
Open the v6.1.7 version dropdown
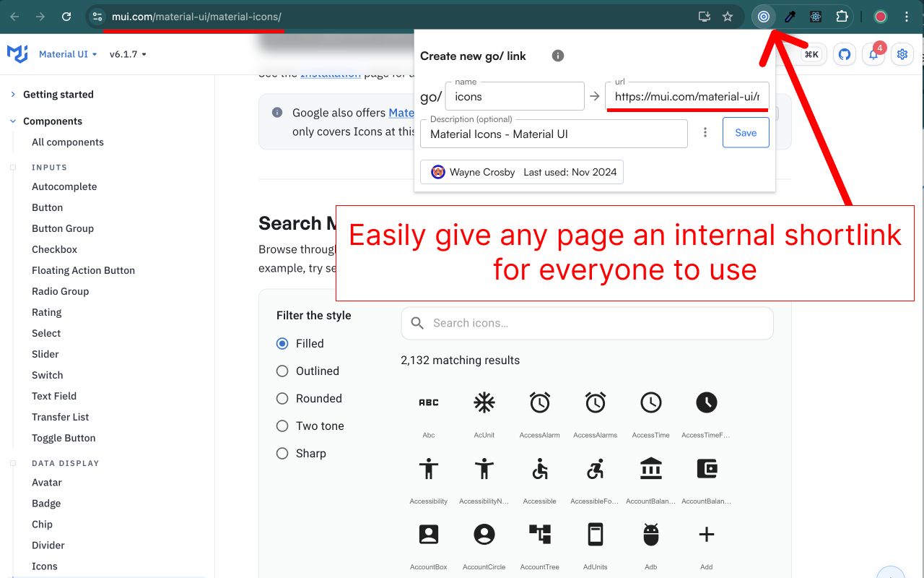[x=128, y=54]
